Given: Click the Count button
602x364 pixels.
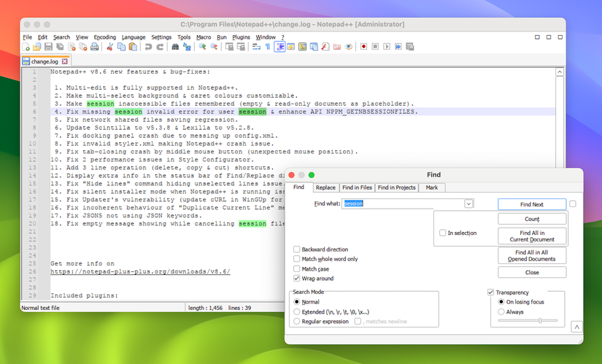Looking at the screenshot, I should coord(532,219).
